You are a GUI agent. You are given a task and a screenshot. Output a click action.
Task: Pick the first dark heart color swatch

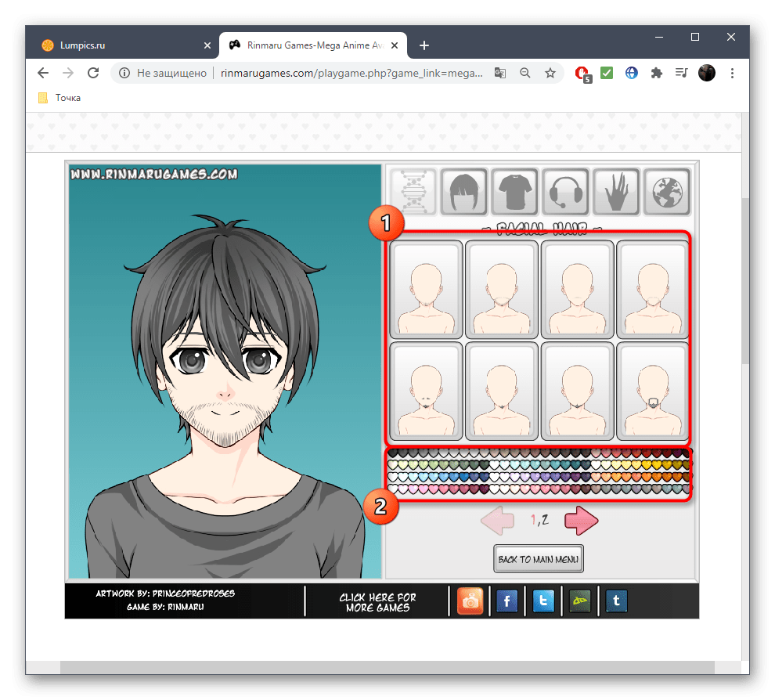click(x=393, y=453)
